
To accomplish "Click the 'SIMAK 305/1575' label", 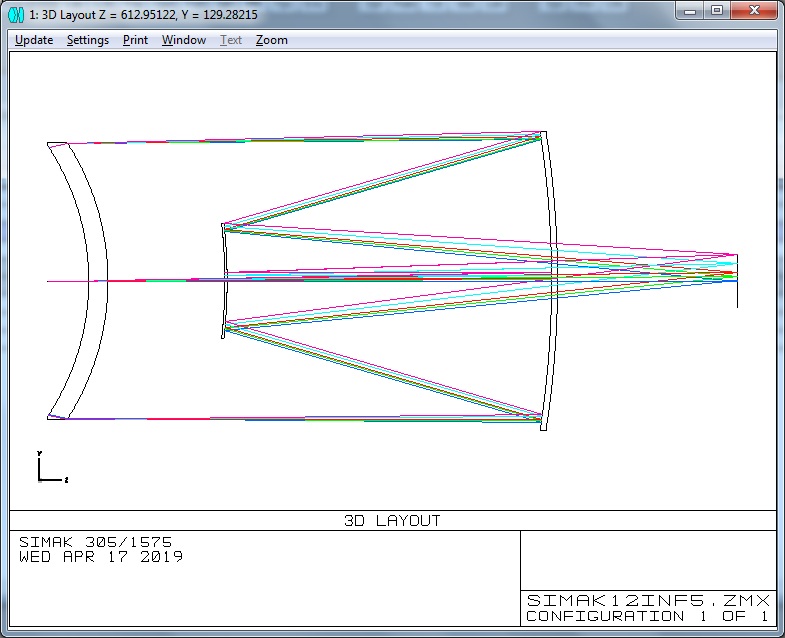I will pos(96,542).
